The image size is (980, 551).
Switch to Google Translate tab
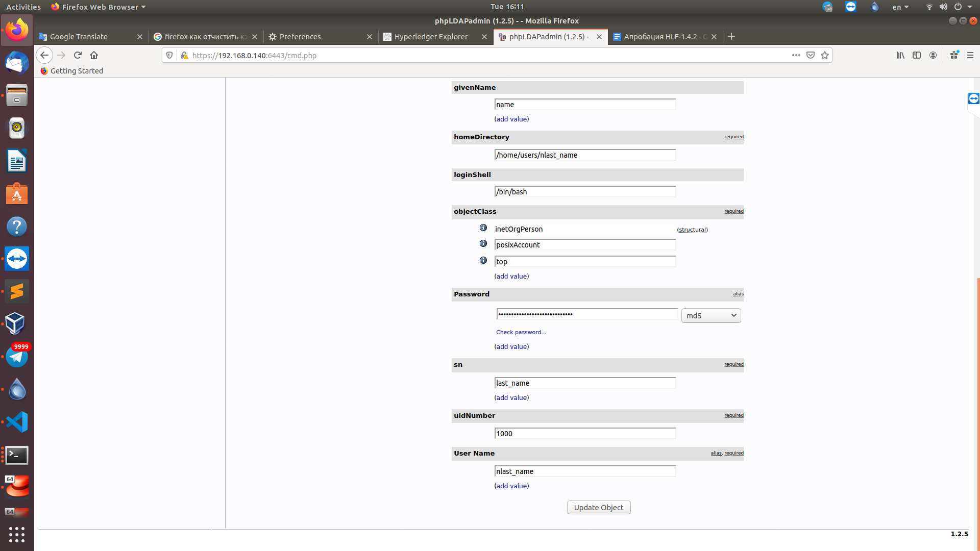(x=79, y=37)
